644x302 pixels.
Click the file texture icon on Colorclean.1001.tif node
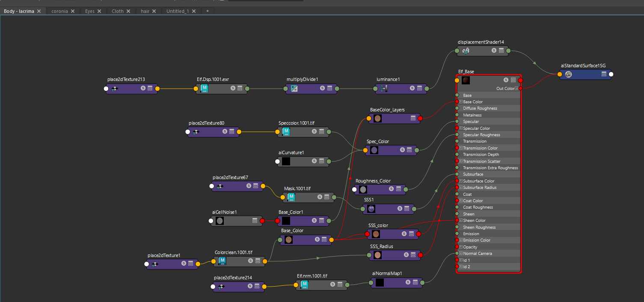tap(222, 260)
